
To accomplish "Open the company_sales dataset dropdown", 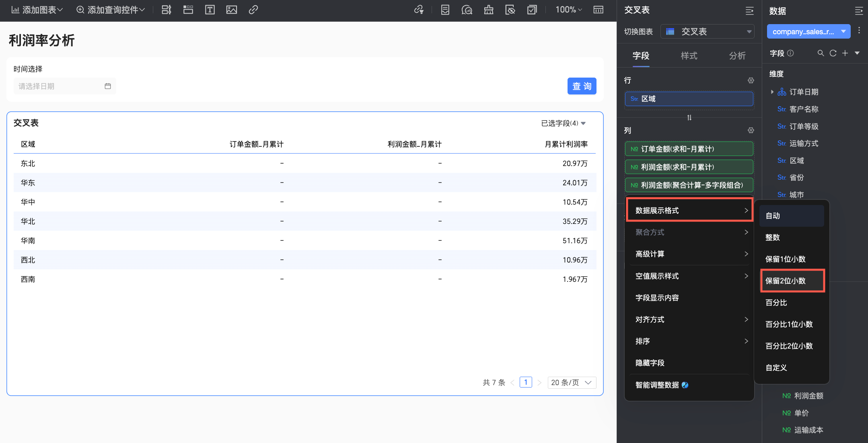I will (x=808, y=31).
